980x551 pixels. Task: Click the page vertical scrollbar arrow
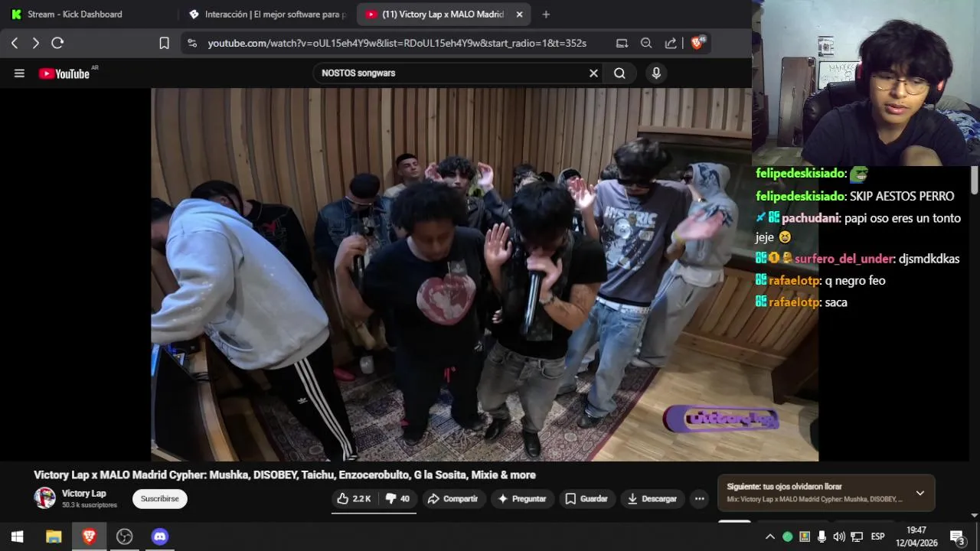coord(975,516)
